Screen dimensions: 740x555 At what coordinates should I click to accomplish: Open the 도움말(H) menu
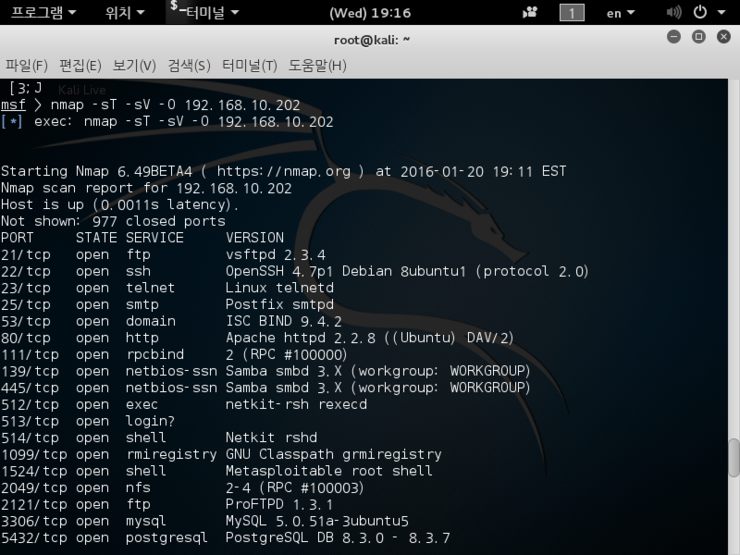[318, 65]
